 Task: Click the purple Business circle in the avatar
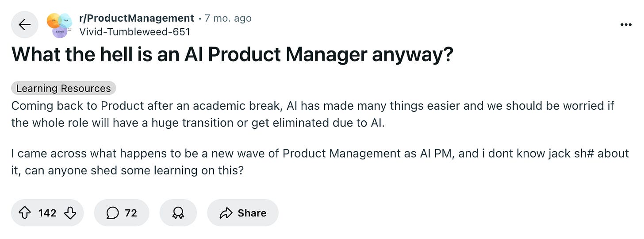click(60, 31)
